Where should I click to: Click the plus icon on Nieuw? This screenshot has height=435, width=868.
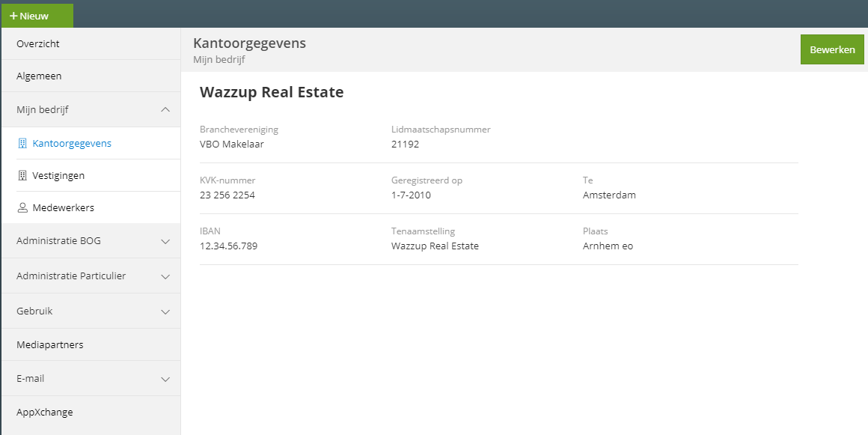pos(13,16)
